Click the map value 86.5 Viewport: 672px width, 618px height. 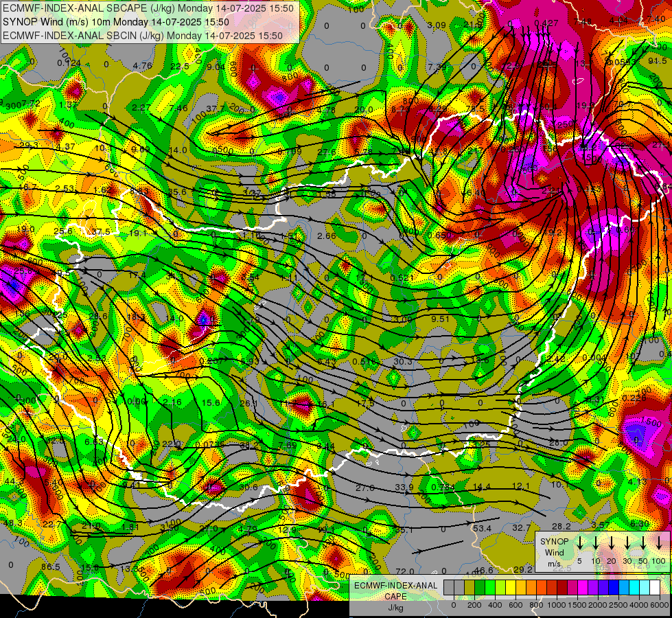pyautogui.click(x=51, y=567)
